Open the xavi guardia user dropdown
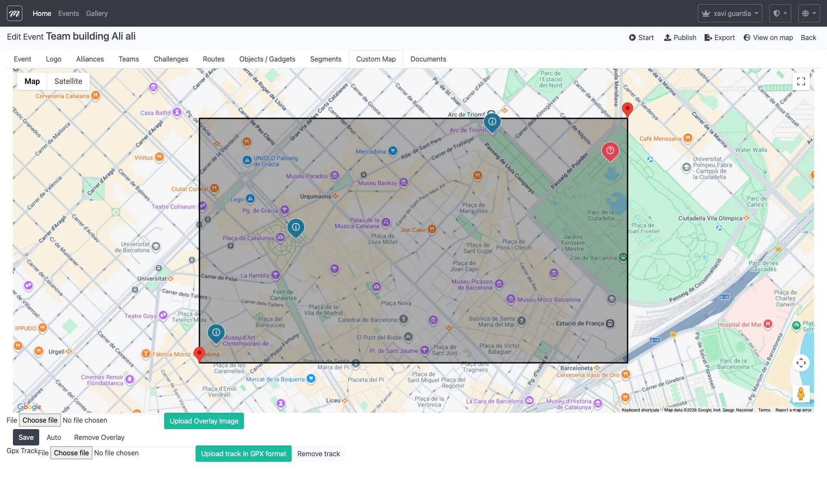This screenshot has height=504, width=827. tap(730, 13)
